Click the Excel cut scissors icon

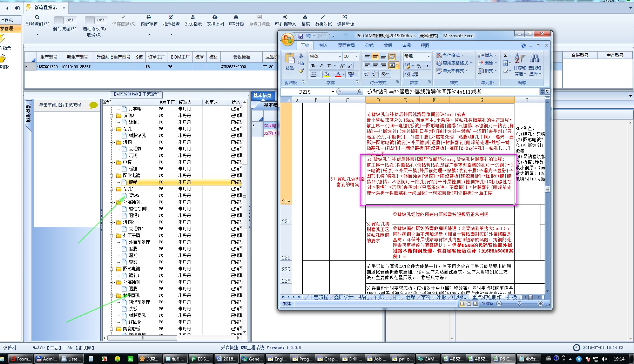pyautogui.click(x=301, y=56)
